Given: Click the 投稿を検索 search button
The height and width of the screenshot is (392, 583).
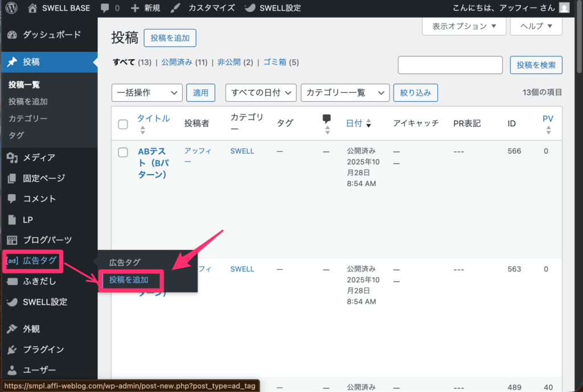Looking at the screenshot, I should (x=536, y=65).
